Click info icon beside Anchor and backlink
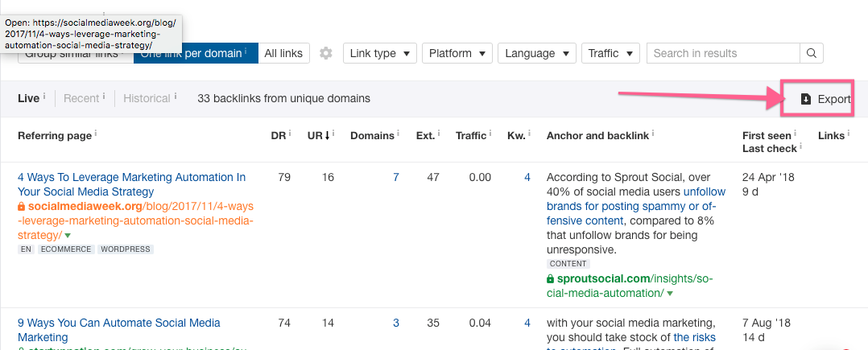The image size is (868, 350). coord(653,134)
